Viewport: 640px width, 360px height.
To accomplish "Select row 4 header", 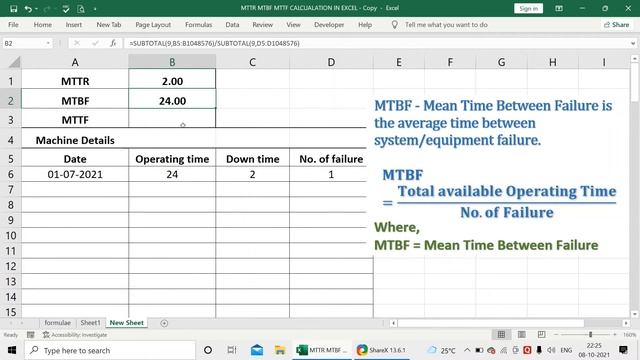I will pos(11,140).
